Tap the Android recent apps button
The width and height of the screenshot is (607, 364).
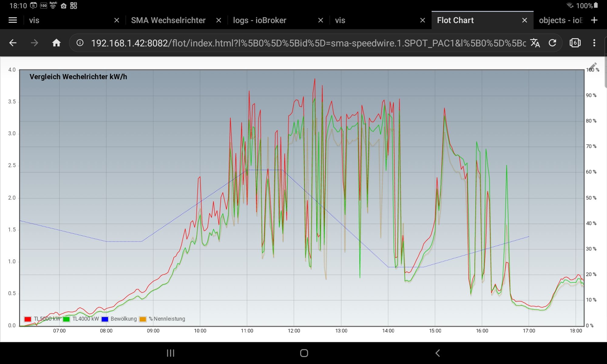(171, 353)
